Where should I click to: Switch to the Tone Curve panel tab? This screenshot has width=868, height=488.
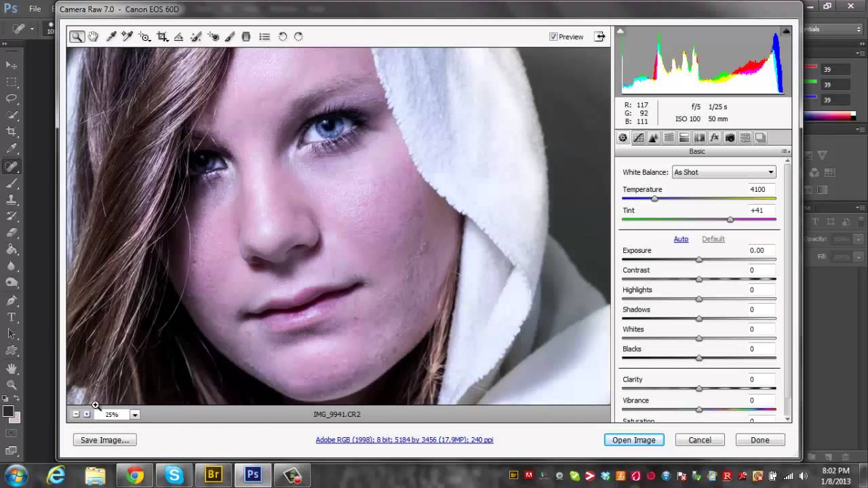click(x=638, y=138)
